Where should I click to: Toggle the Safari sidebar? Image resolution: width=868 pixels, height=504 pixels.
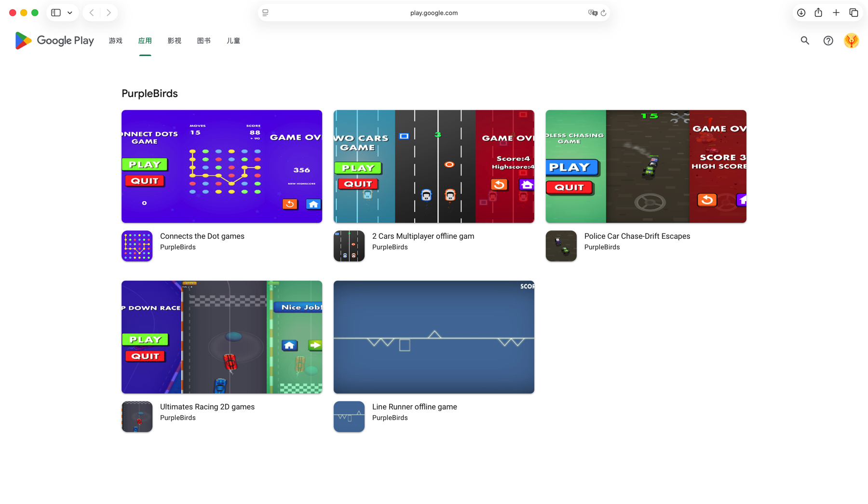click(56, 13)
